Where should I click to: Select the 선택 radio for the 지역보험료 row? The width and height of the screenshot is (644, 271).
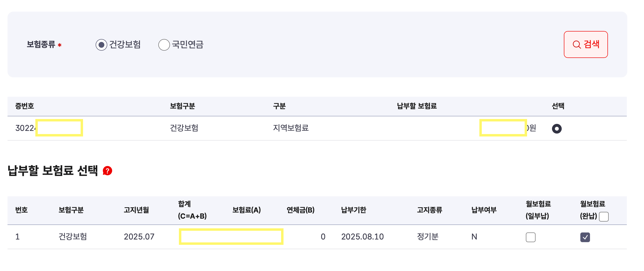557,128
